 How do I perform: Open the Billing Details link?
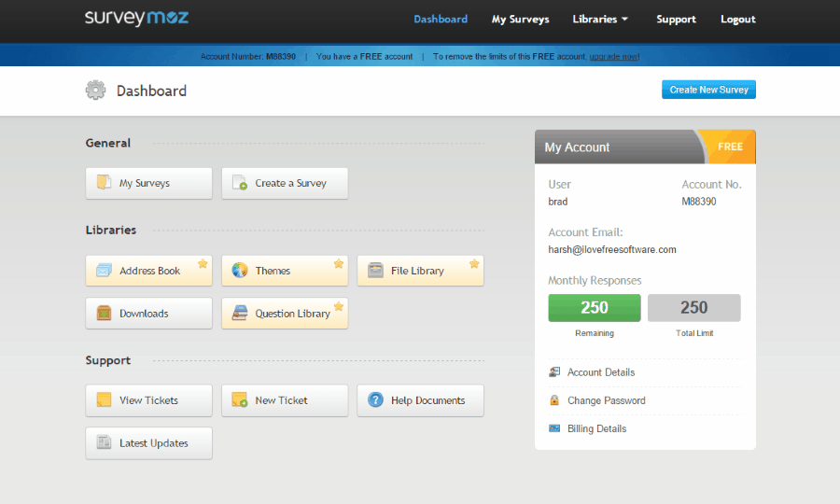(x=596, y=428)
